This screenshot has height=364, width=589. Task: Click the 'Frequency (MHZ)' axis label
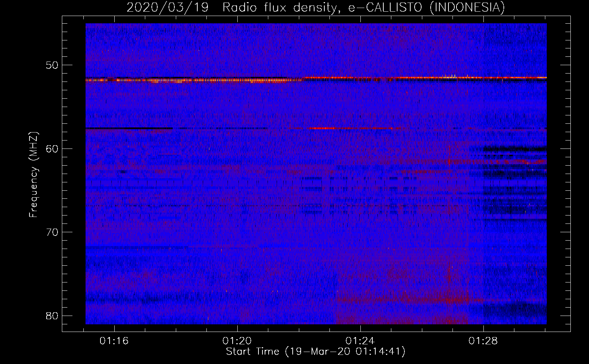(33, 175)
